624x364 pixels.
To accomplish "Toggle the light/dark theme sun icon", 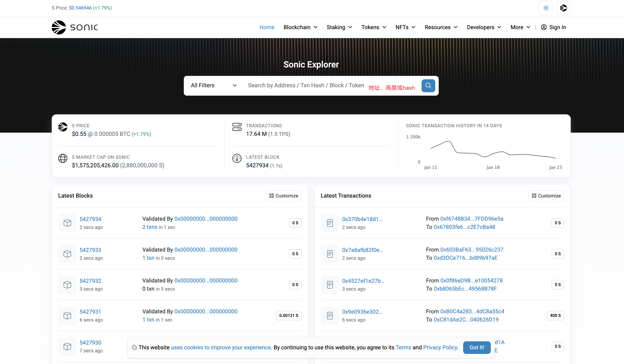I will pos(546,8).
